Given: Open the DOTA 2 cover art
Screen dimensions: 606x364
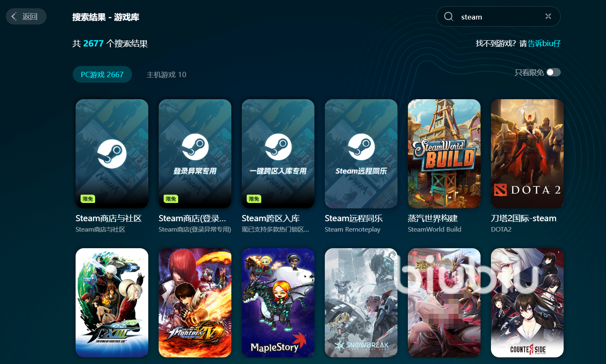Looking at the screenshot, I should [x=527, y=154].
